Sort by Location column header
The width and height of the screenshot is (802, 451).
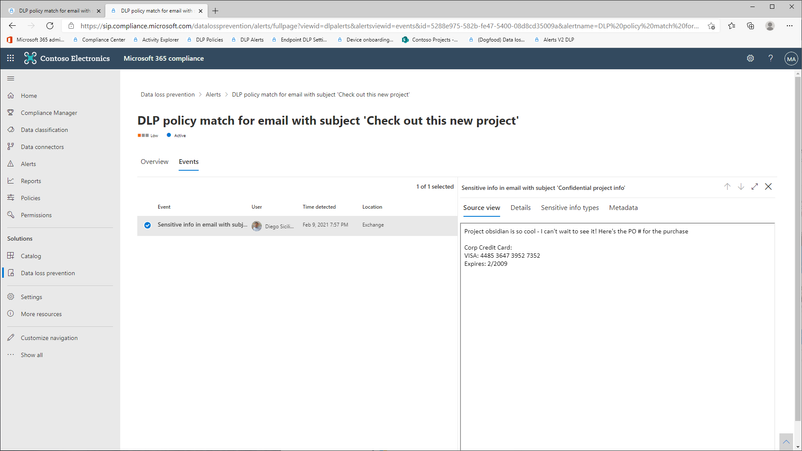[x=372, y=207]
